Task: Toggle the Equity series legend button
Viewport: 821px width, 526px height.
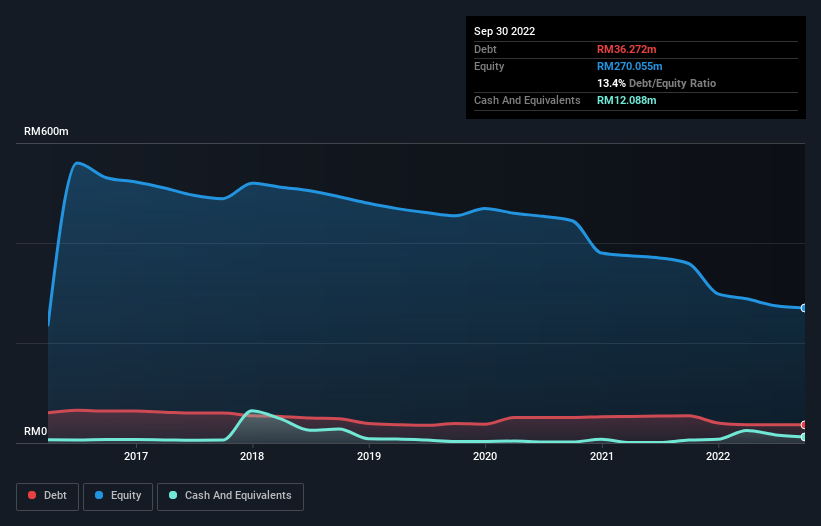Action: coord(118,496)
